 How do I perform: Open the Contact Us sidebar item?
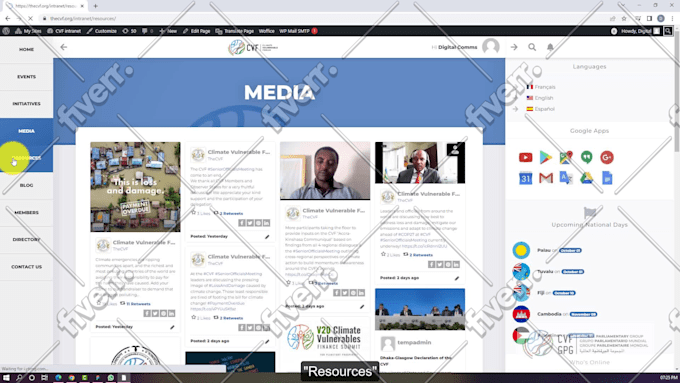click(x=26, y=267)
